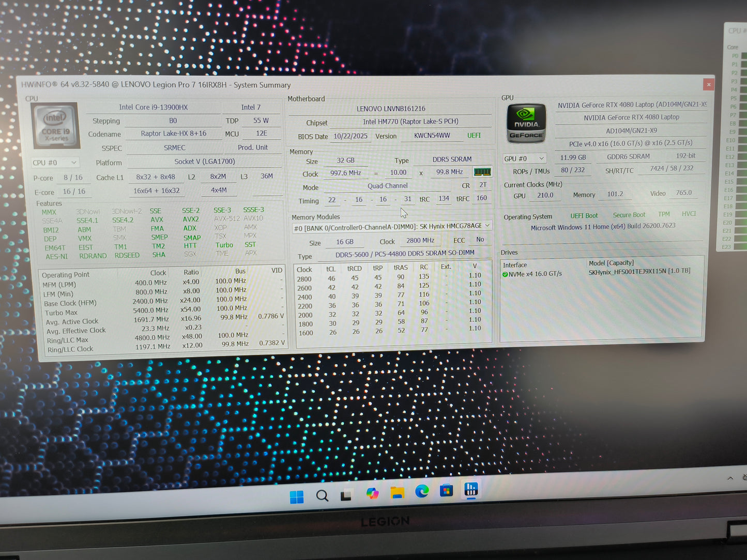Click the TPM status indicator
Viewport: 747px width, 560px height.
pos(664,214)
